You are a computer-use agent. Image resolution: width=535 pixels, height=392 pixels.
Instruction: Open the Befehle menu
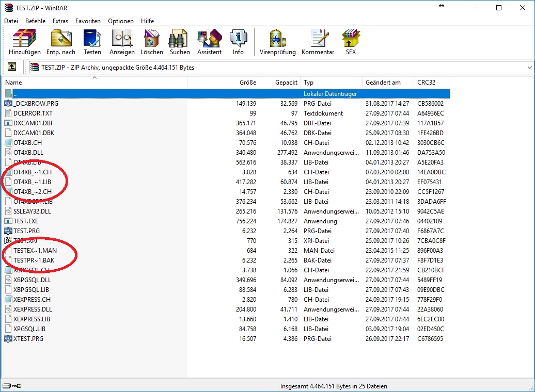35,21
